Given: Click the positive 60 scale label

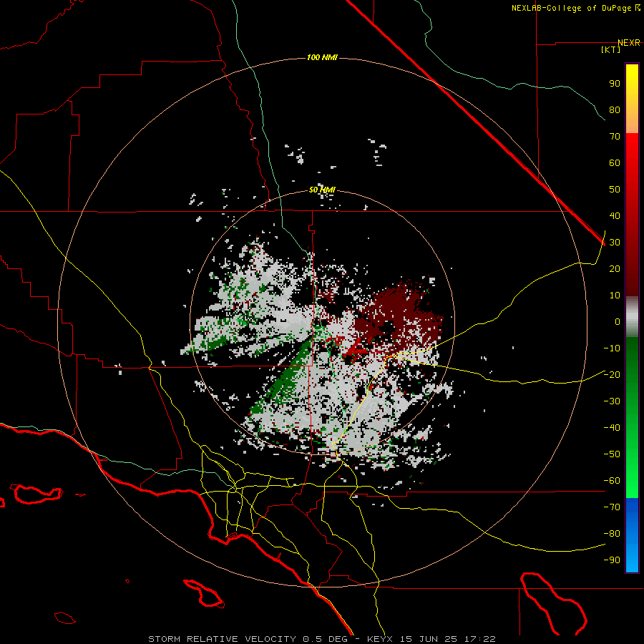Looking at the screenshot, I should click(x=615, y=162).
